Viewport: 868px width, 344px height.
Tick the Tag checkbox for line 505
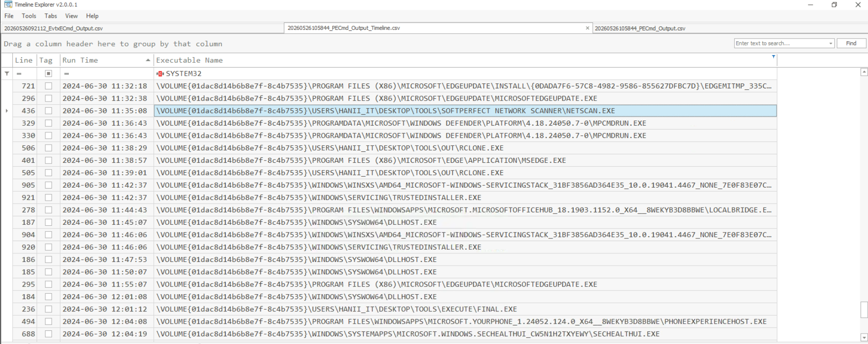[48, 173]
